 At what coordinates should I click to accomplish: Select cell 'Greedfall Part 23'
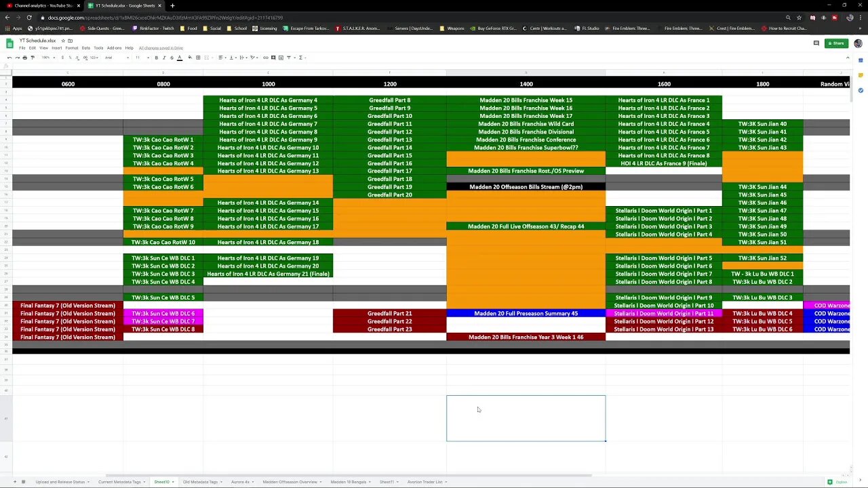(x=389, y=329)
